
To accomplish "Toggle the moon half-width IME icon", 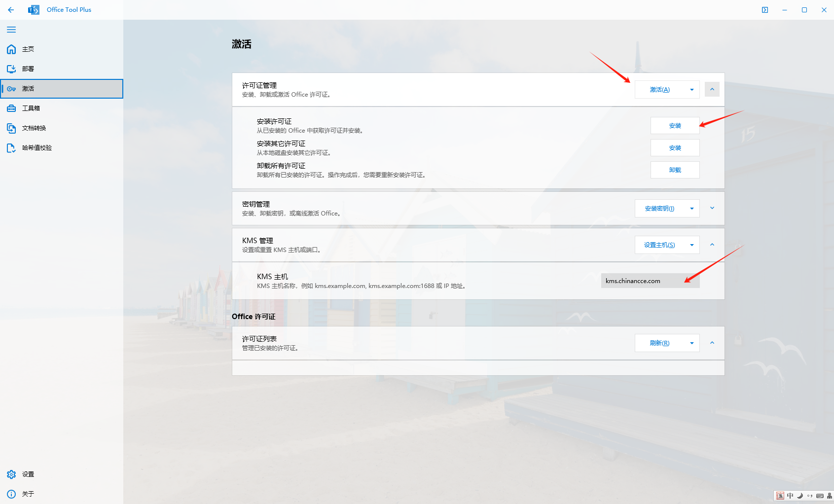I will 800,496.
